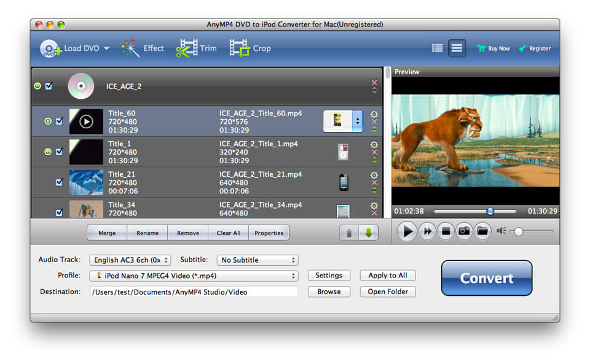Open the Effect tool
This screenshot has width=590, height=364.
(143, 48)
